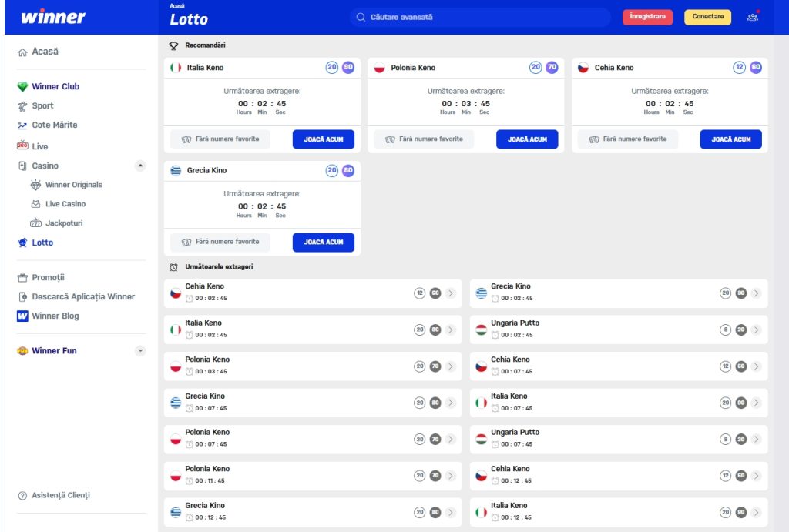Open Lotto sidebar entry
Image resolution: width=789 pixels, height=532 pixels.
click(x=43, y=243)
